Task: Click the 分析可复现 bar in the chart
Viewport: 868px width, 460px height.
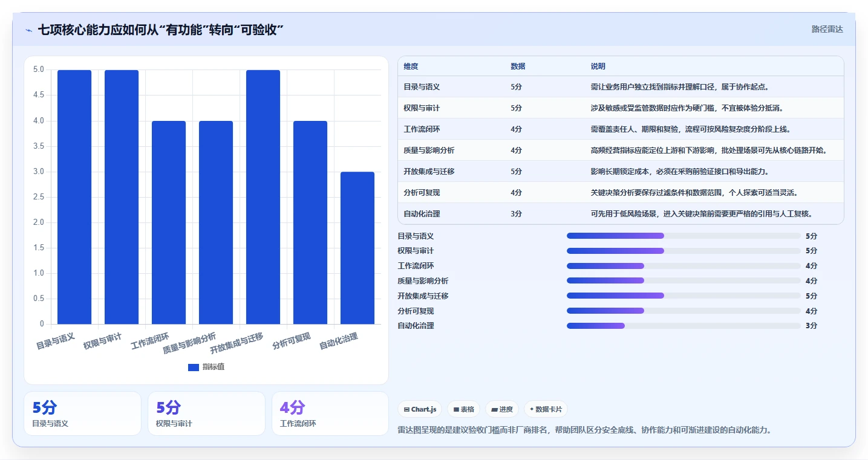Action: [310, 222]
